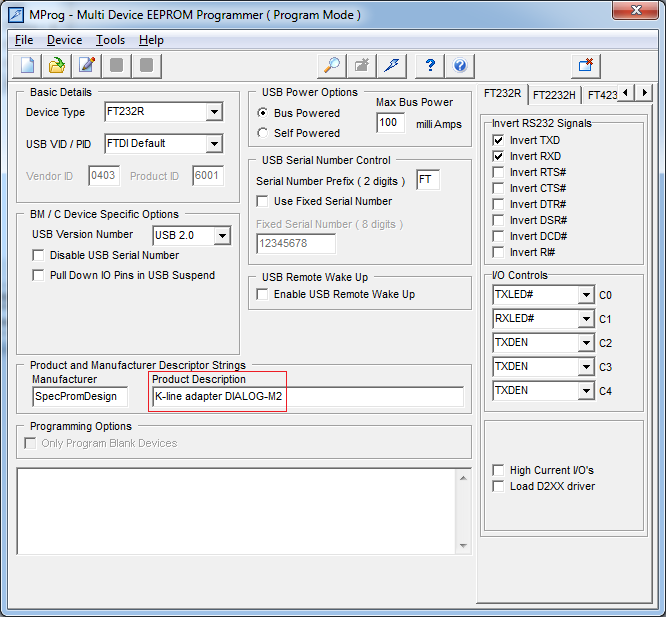Open the Tools menu
This screenshot has width=666, height=617.
[x=110, y=40]
